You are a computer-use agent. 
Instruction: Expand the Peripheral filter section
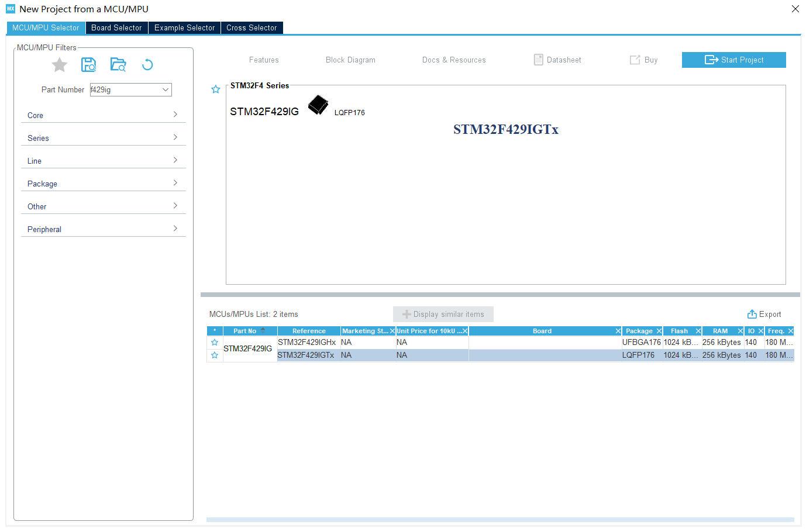point(103,229)
